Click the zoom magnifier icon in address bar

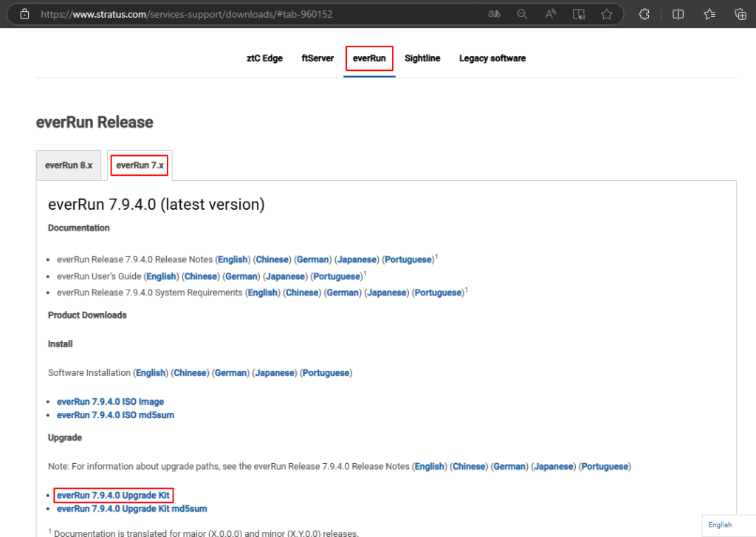coord(522,14)
